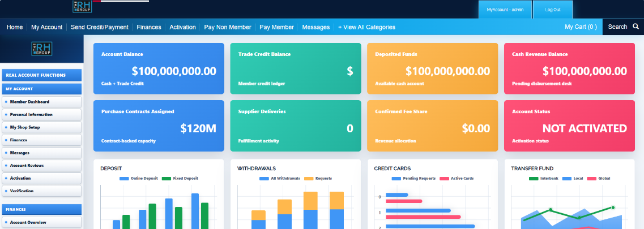The width and height of the screenshot is (644, 229).
Task: Open Member Dashboard in sidebar
Action: point(41,102)
